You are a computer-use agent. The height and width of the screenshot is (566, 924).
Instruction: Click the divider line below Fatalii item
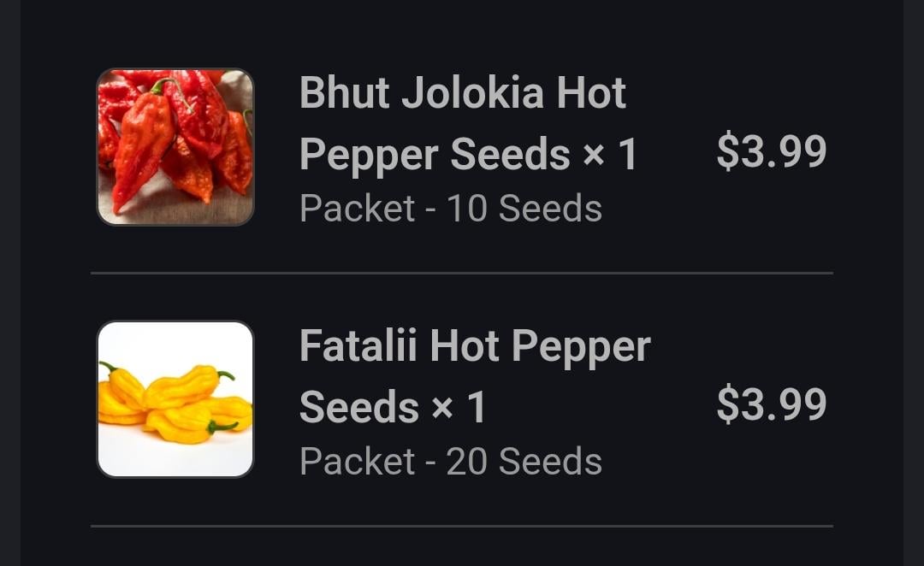coord(462,526)
